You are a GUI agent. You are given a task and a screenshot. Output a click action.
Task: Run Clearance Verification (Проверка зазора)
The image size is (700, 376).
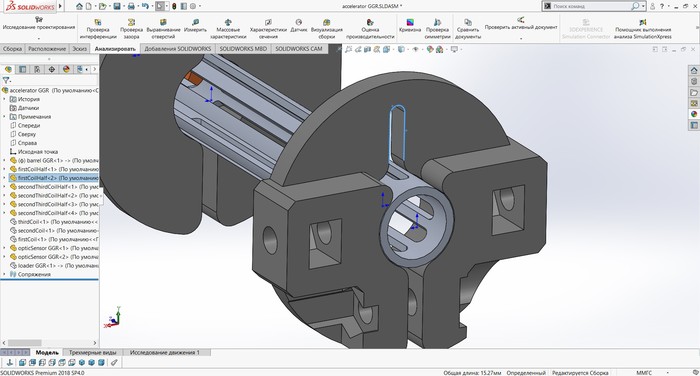pos(131,29)
